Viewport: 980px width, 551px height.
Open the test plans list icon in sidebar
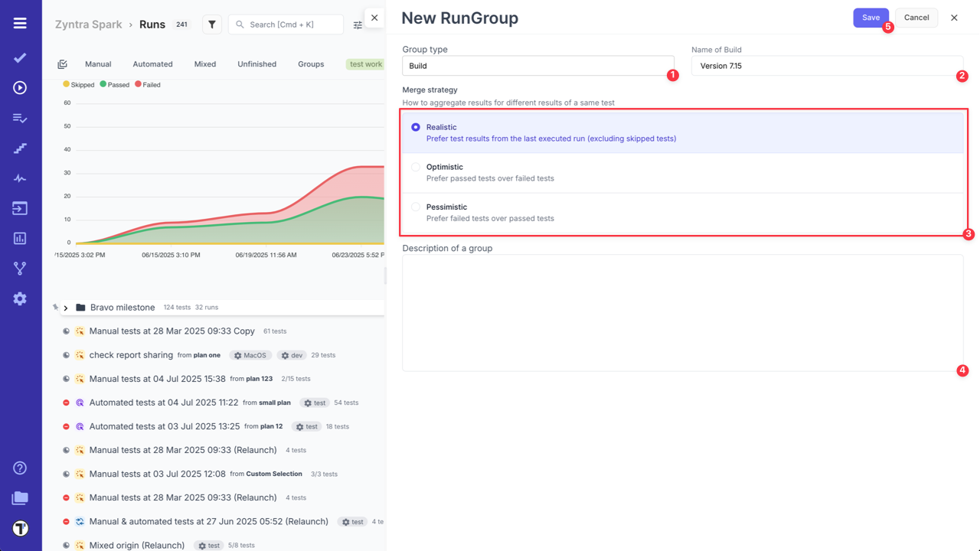click(x=19, y=117)
